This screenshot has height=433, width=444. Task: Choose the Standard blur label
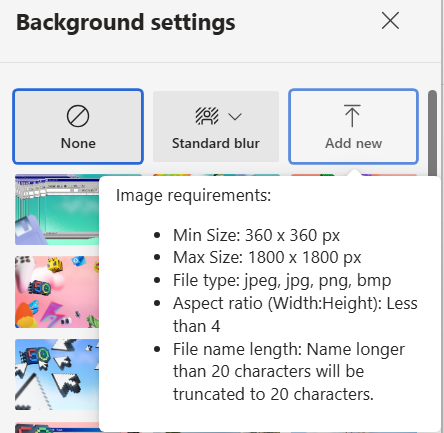(x=216, y=143)
